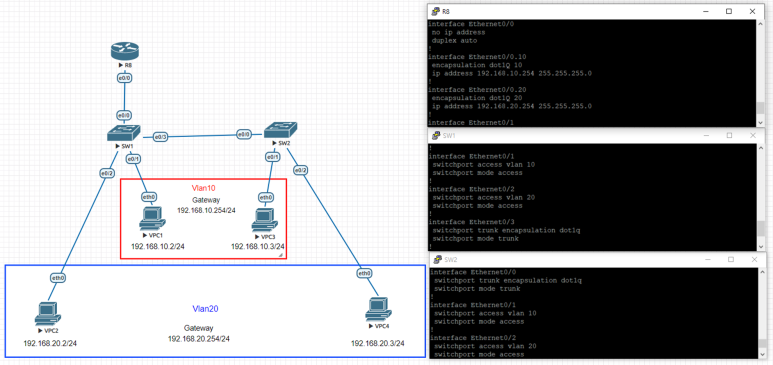The height and width of the screenshot is (365, 773).
Task: Click the R8 window title text
Action: pos(446,11)
